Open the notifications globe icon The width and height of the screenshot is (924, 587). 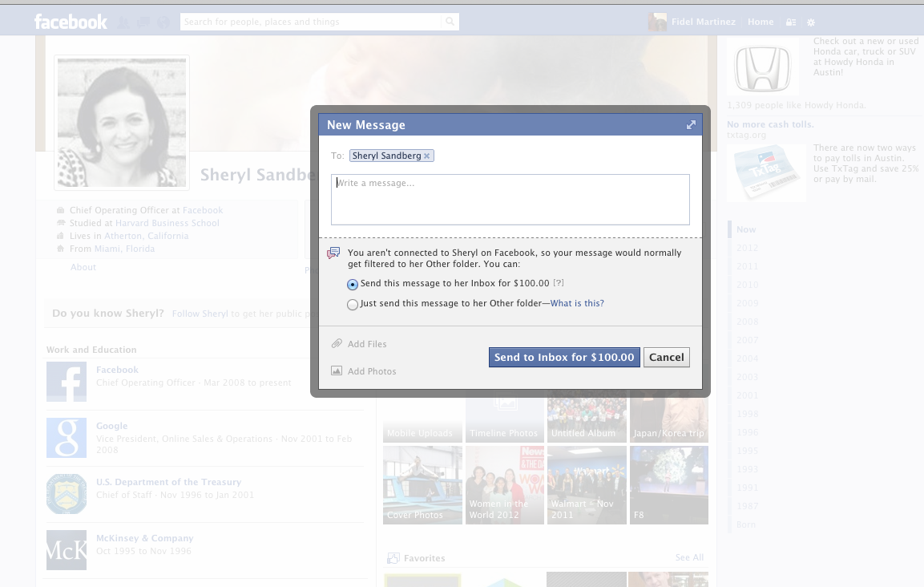163,22
